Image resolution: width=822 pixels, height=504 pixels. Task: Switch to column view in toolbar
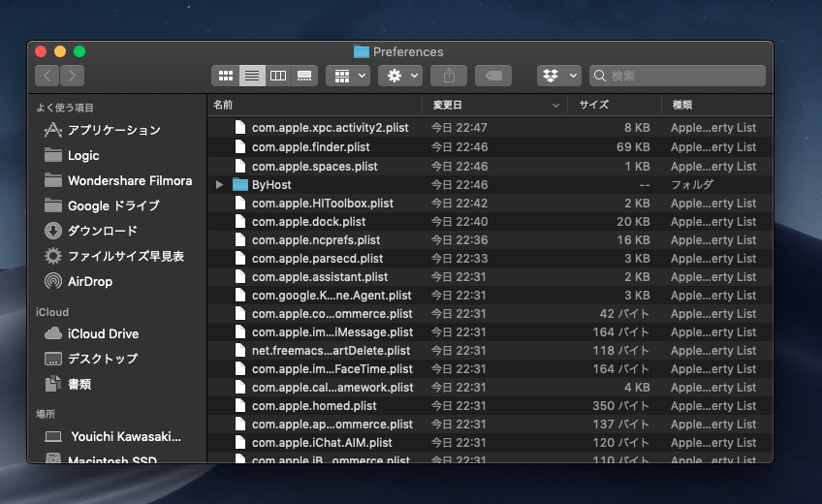pyautogui.click(x=278, y=76)
